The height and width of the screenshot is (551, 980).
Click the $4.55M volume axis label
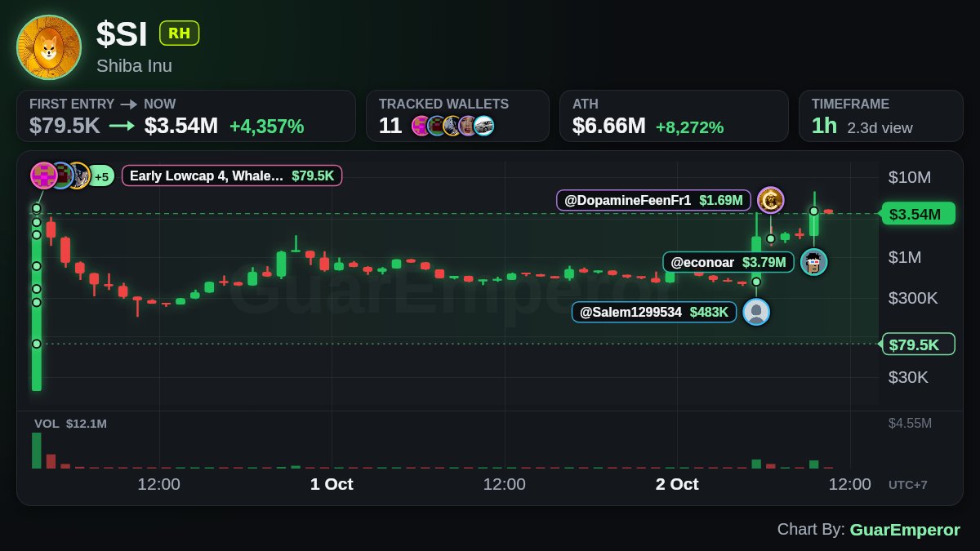tap(910, 423)
